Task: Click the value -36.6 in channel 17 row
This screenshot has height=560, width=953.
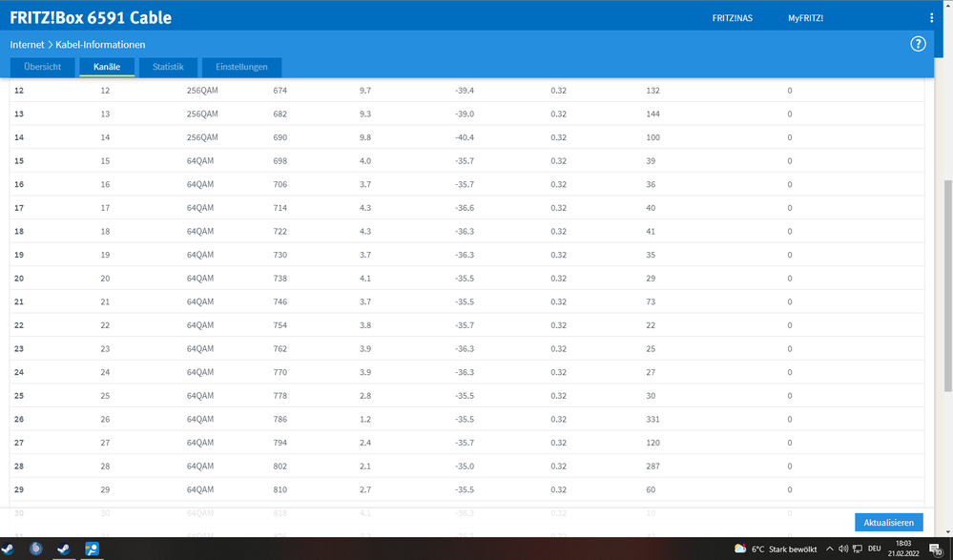Action: [465, 208]
